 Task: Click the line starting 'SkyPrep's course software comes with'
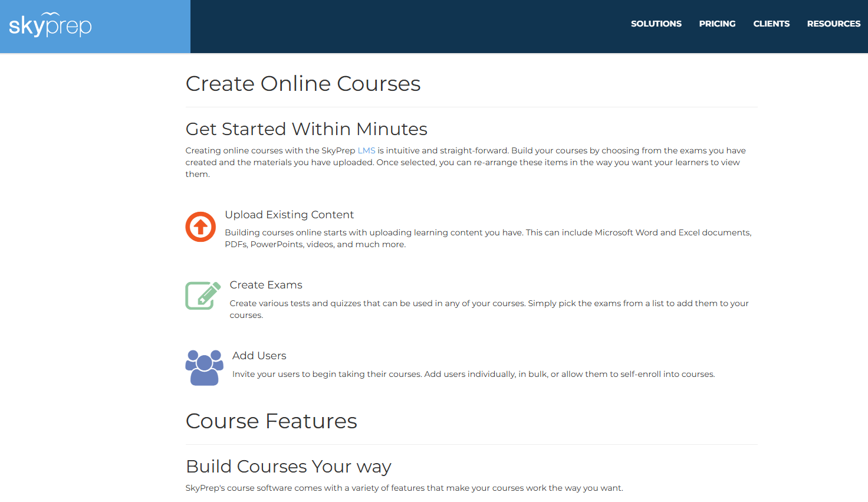(x=404, y=488)
